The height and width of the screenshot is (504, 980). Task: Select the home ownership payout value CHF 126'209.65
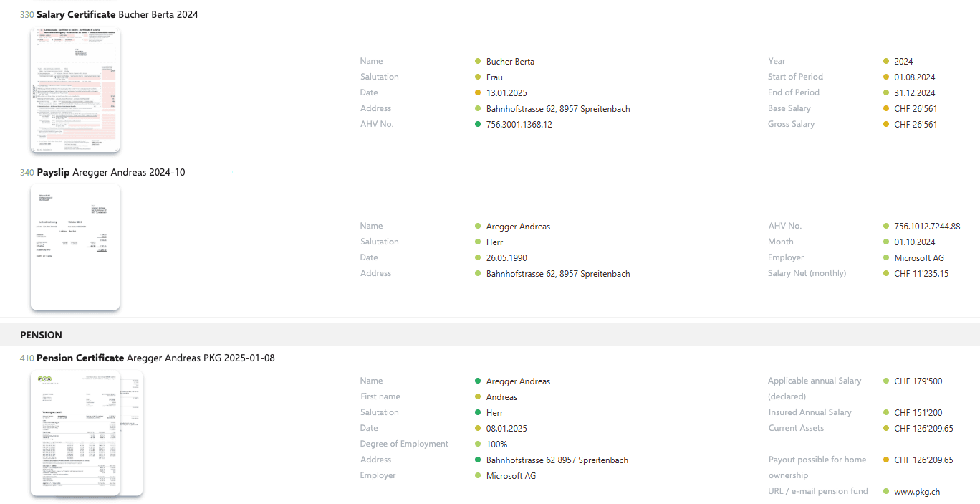coord(924,460)
